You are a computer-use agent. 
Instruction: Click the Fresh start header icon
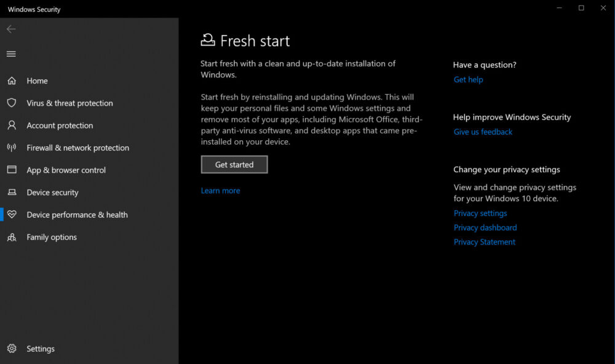click(x=207, y=39)
